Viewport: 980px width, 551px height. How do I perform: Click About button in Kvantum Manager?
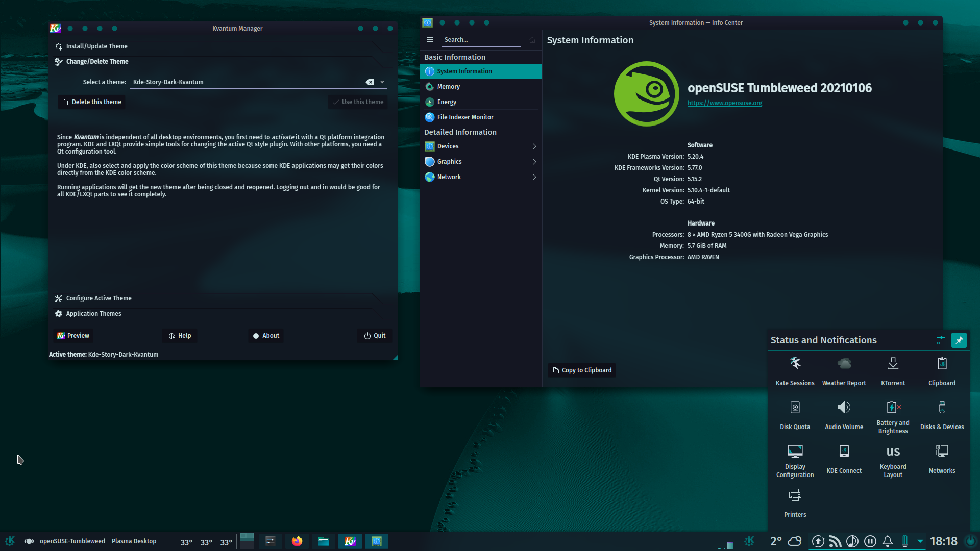(x=266, y=336)
